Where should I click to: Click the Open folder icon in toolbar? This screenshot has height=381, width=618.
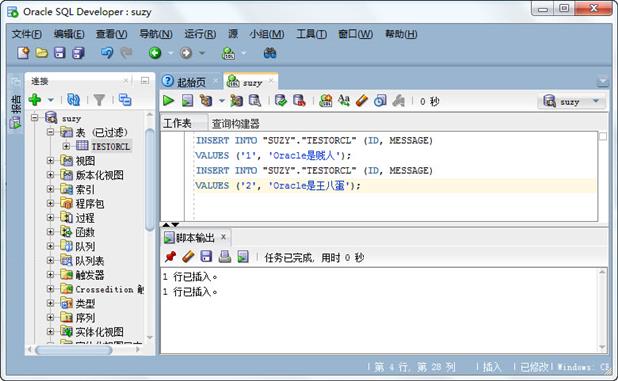click(41, 53)
